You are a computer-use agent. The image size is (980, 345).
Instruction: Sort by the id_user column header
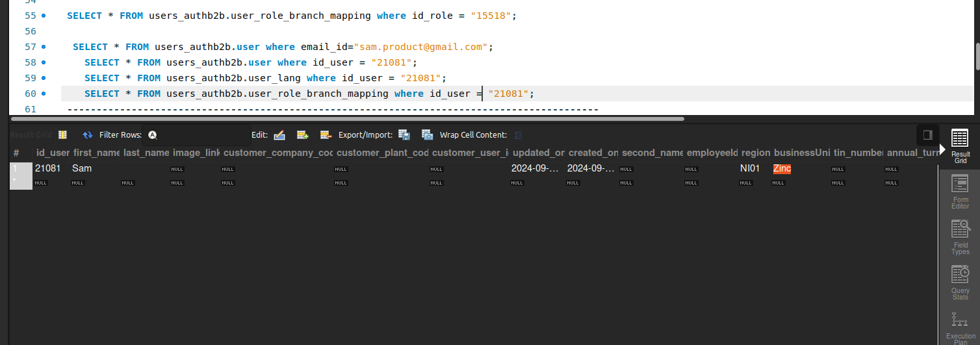[x=52, y=153]
